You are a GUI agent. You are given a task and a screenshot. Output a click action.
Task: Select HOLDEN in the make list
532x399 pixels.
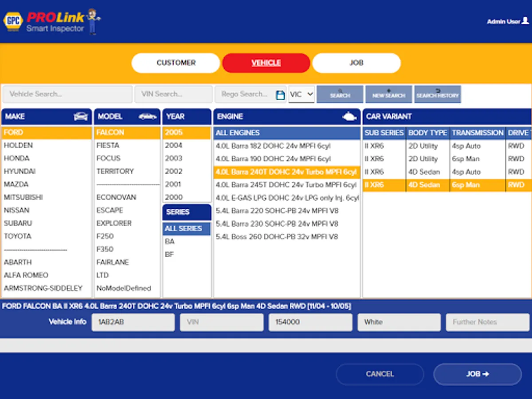tap(47, 145)
